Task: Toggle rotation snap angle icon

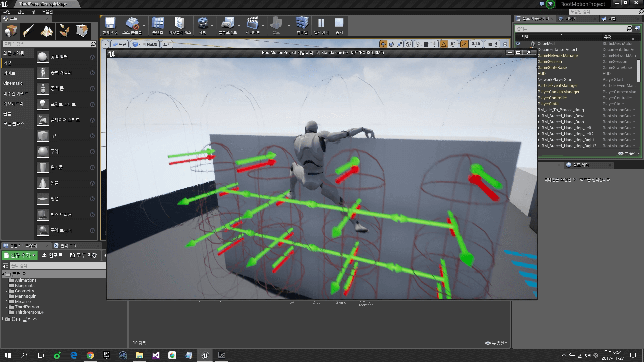Action: 444,44
